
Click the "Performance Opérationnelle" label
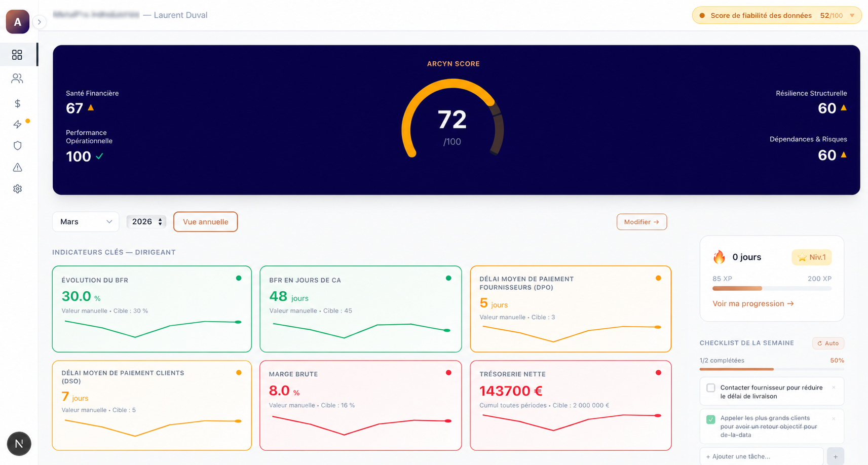89,137
